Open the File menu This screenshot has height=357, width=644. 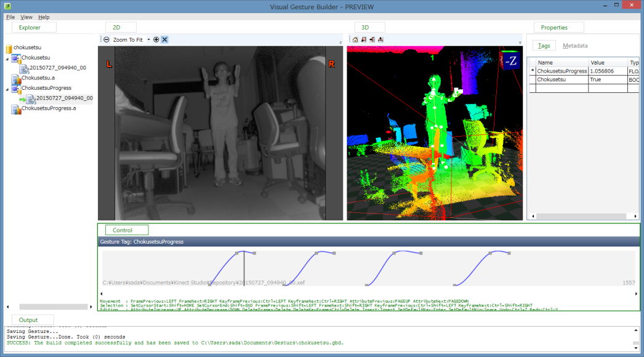tap(10, 17)
